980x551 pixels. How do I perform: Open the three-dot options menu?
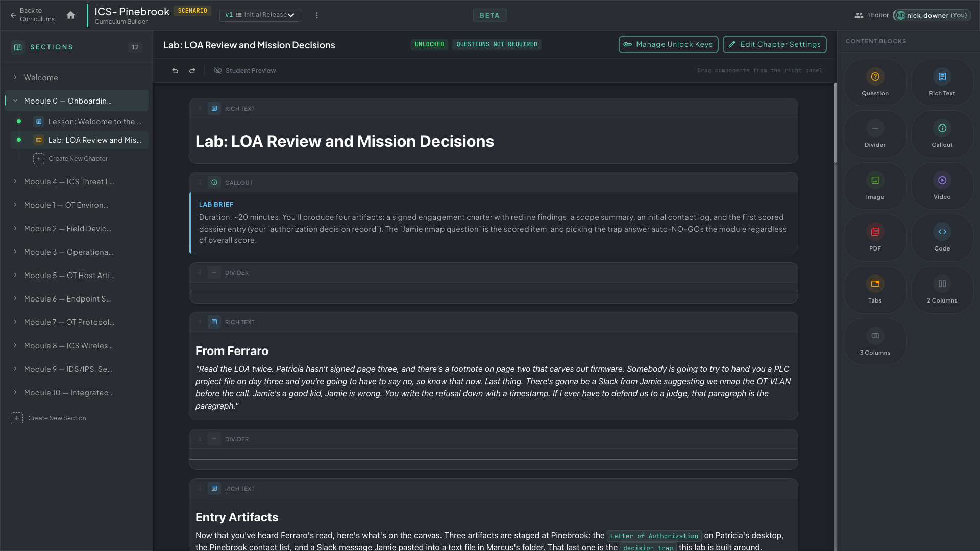pos(317,15)
